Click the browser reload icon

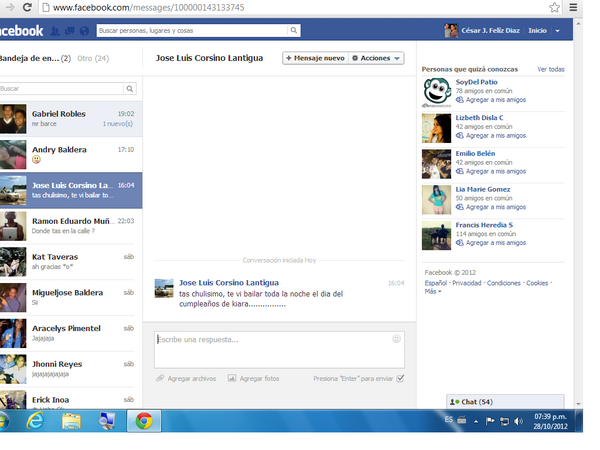coord(27,7)
